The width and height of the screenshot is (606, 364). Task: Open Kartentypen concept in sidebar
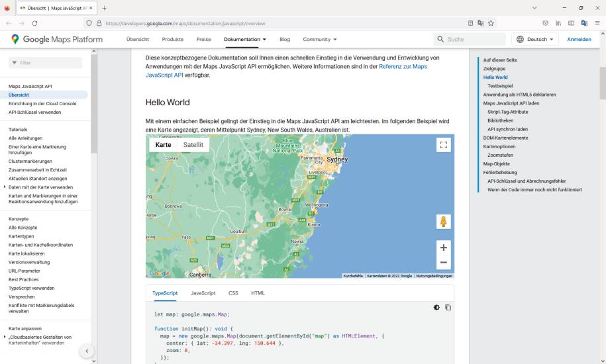pyautogui.click(x=21, y=236)
